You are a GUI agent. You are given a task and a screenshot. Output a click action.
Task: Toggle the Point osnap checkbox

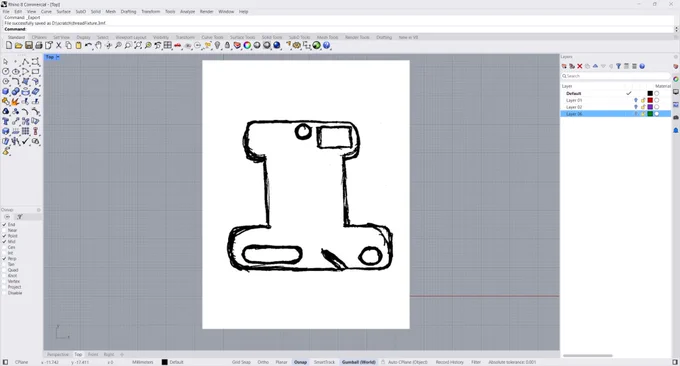[4, 236]
